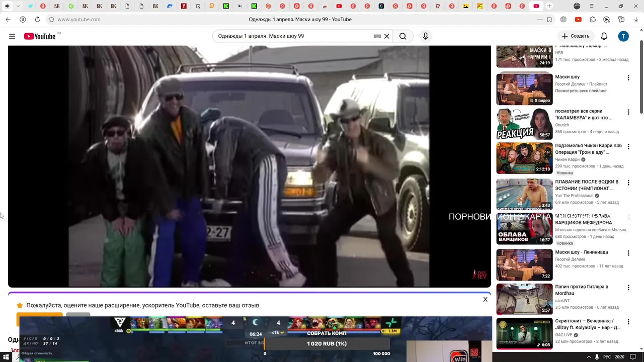Open the sansWT channel link
This screenshot has height=362, width=644.
[x=562, y=301]
